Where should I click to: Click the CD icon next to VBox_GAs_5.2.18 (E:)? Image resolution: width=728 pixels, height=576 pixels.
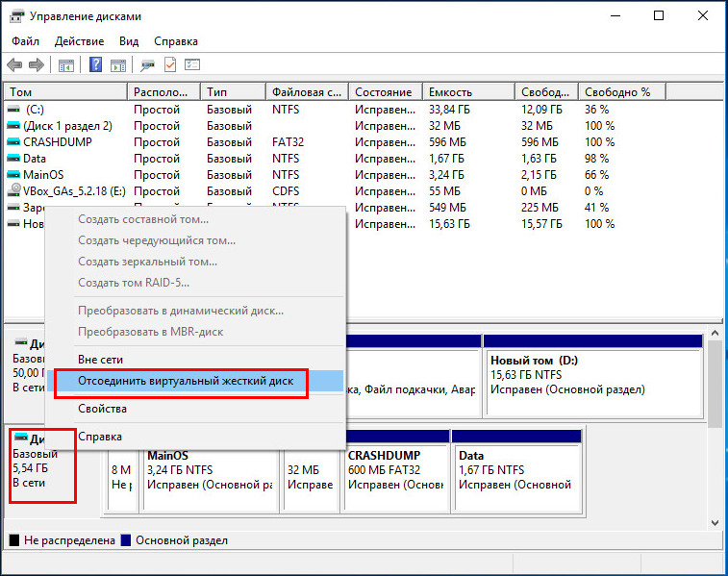pos(14,190)
